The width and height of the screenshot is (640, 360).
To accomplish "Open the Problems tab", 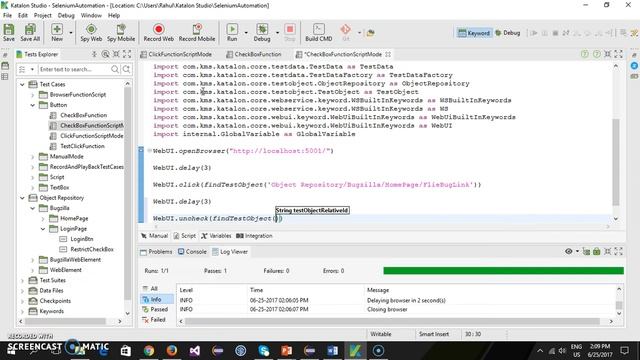I will pyautogui.click(x=156, y=252).
